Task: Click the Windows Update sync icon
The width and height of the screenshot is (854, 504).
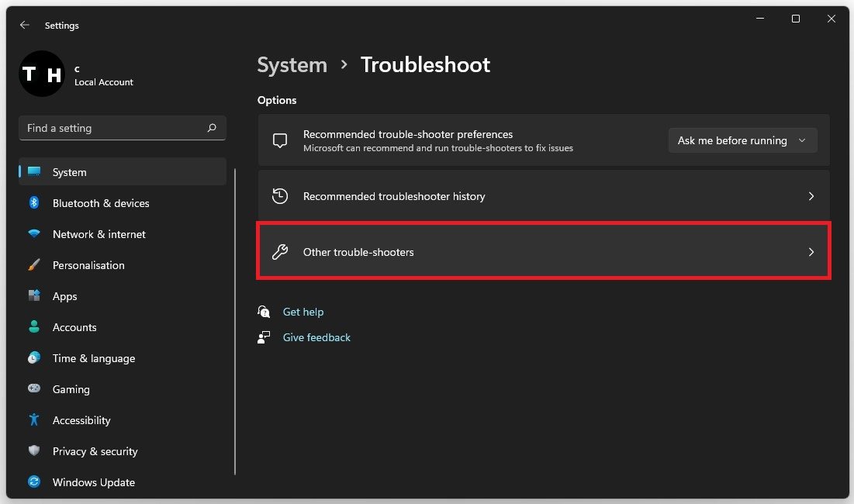Action: (34, 482)
